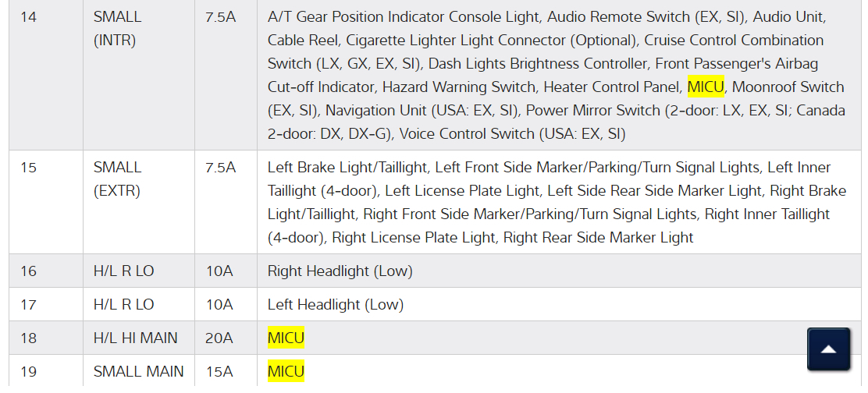868x393 pixels.
Task: Click fuse number 14 cell
Action: 28,16
